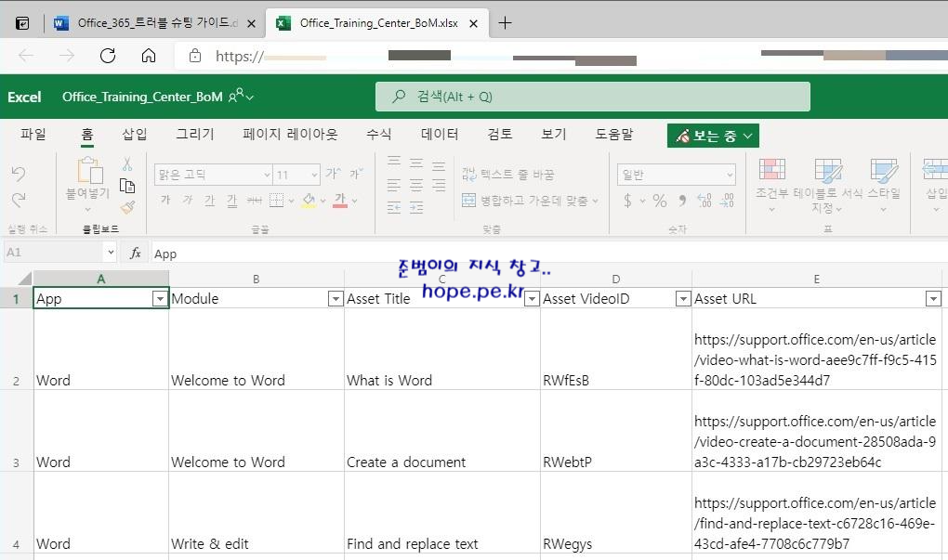Click the align left icon

tap(394, 185)
